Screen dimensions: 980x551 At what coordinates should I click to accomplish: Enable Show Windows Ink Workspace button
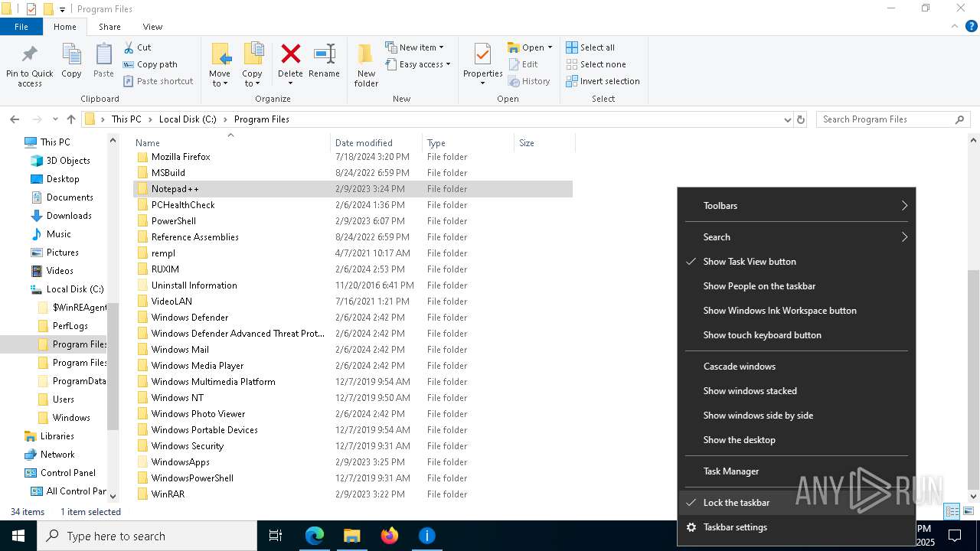pos(796,311)
